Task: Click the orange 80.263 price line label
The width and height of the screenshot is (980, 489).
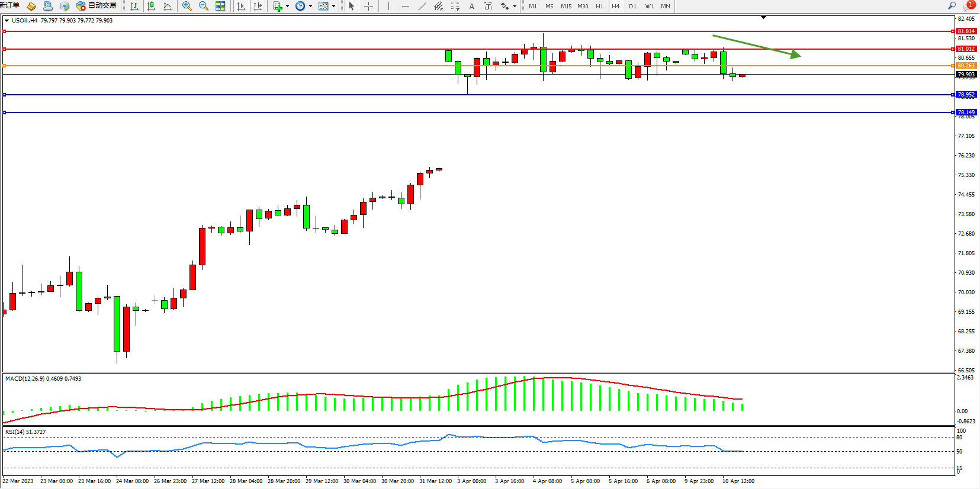Action: [966, 66]
